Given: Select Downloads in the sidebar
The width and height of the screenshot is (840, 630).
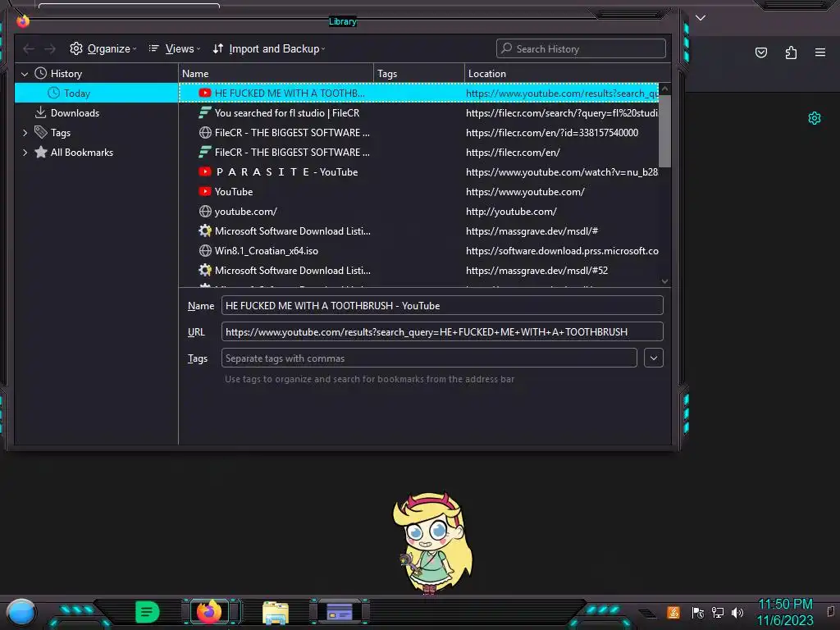Looking at the screenshot, I should coord(75,113).
